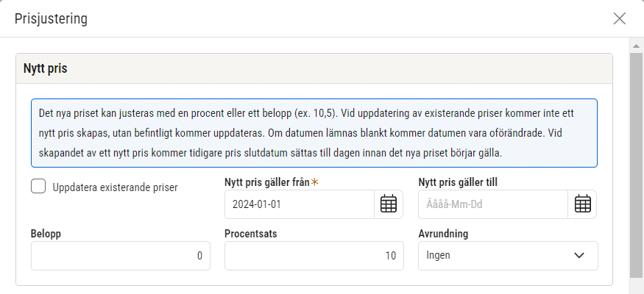Open calendar picker for Nytt pris gäller till

pyautogui.click(x=582, y=204)
